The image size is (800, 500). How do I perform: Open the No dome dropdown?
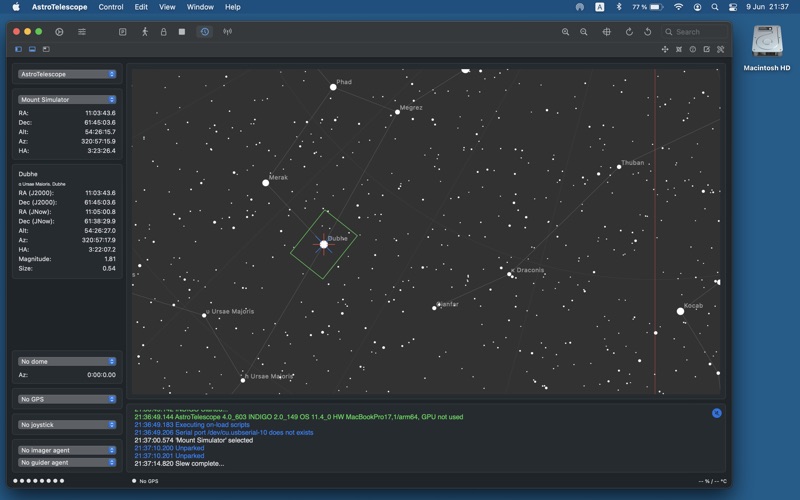point(67,361)
